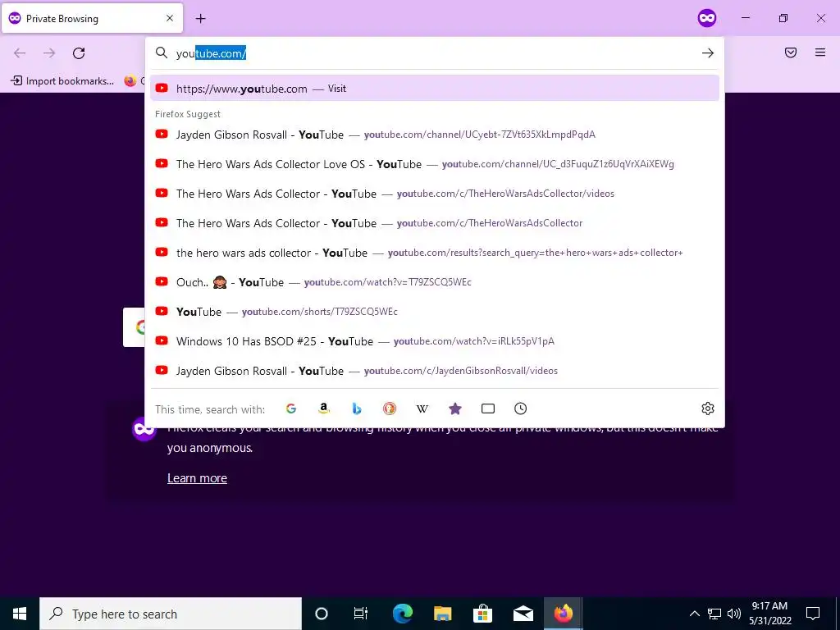Click Import bookmarks in bookmarks toolbar
Viewport: 840px width, 630px height.
coord(62,81)
